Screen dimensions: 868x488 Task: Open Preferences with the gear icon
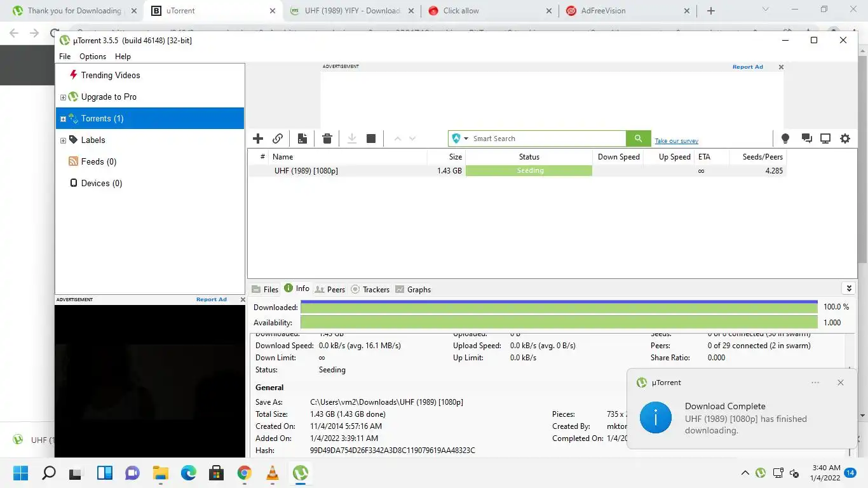(x=845, y=139)
